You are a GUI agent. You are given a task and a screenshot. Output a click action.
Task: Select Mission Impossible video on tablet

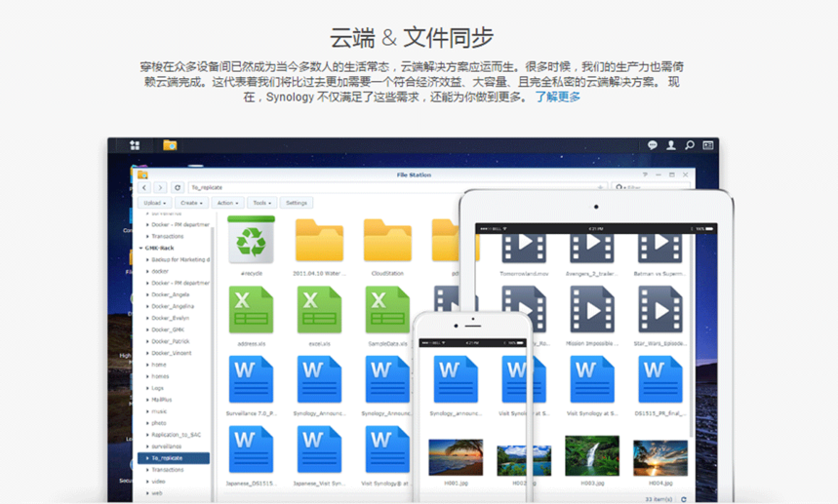(591, 310)
